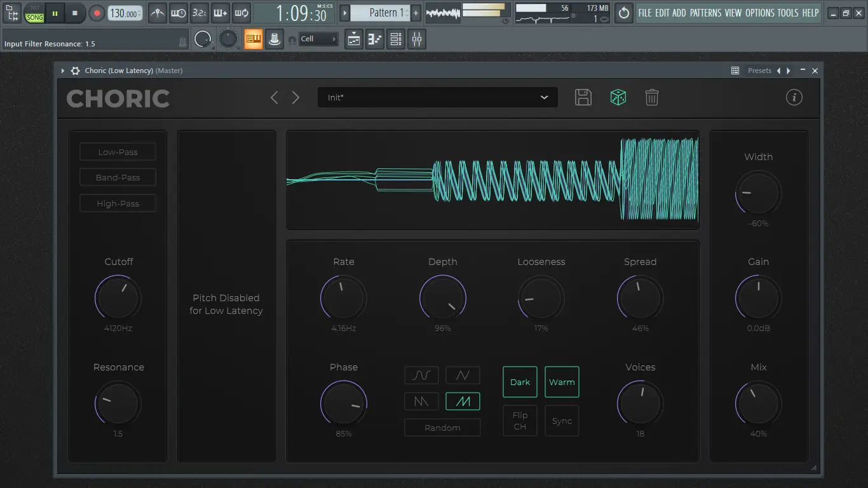Click the randomize dice icon in Choric
The image size is (868, 488).
click(x=618, y=97)
